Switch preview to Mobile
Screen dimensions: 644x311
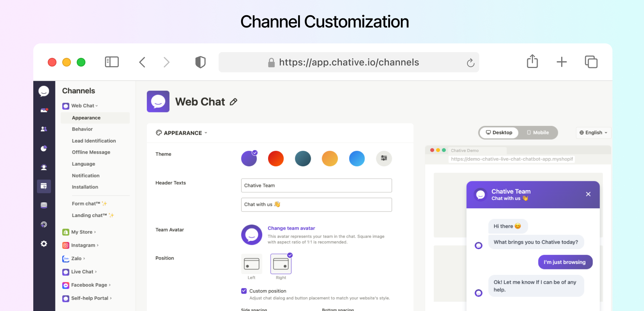[538, 133]
